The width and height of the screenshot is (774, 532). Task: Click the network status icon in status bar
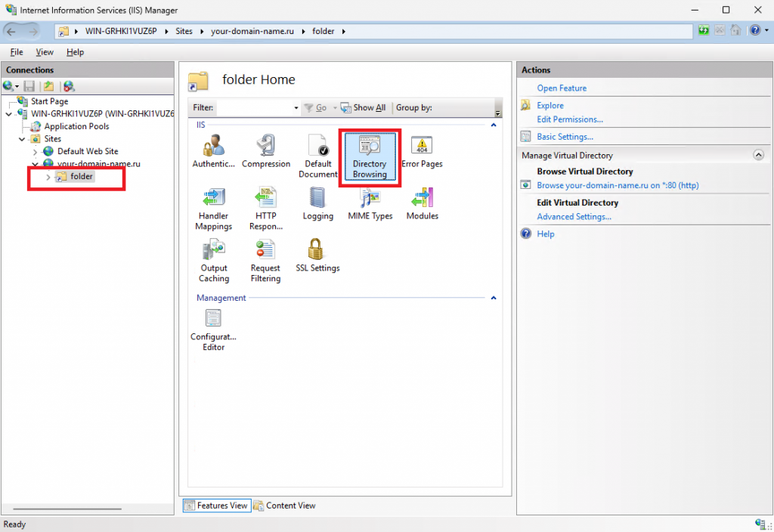(x=760, y=524)
